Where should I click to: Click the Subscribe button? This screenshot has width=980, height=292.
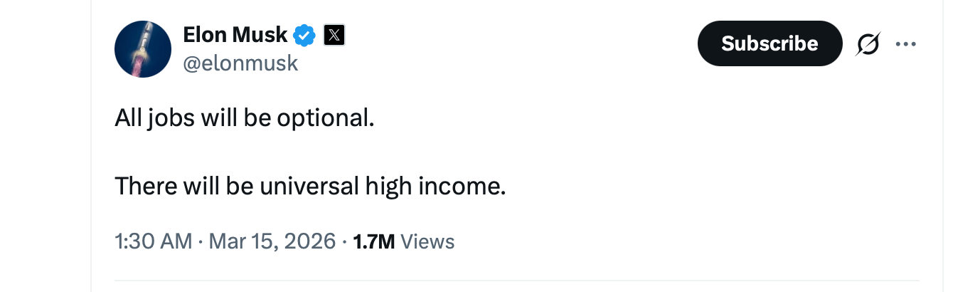click(x=769, y=43)
